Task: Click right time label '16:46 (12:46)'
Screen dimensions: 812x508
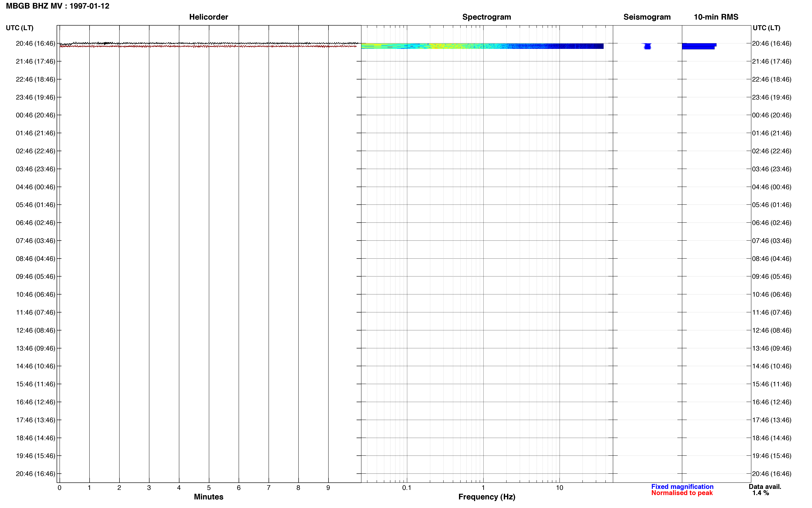Action: 772,402
